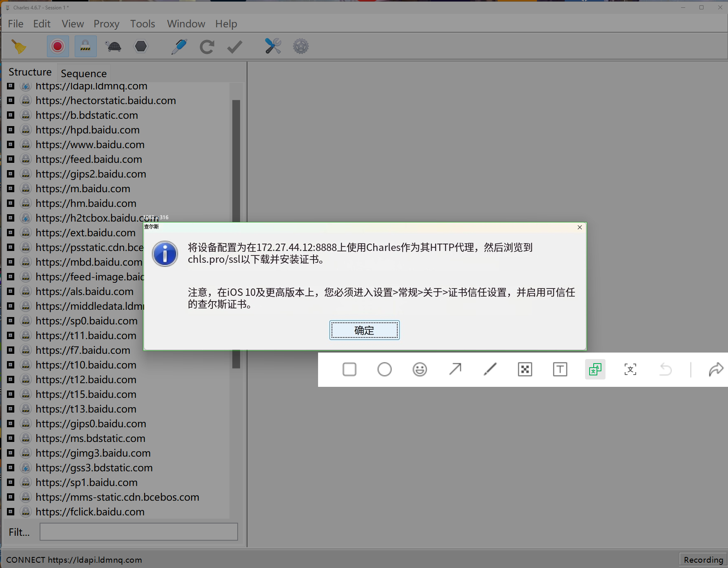Click the Validate checkmark icon
This screenshot has width=728, height=568.
coord(235,47)
